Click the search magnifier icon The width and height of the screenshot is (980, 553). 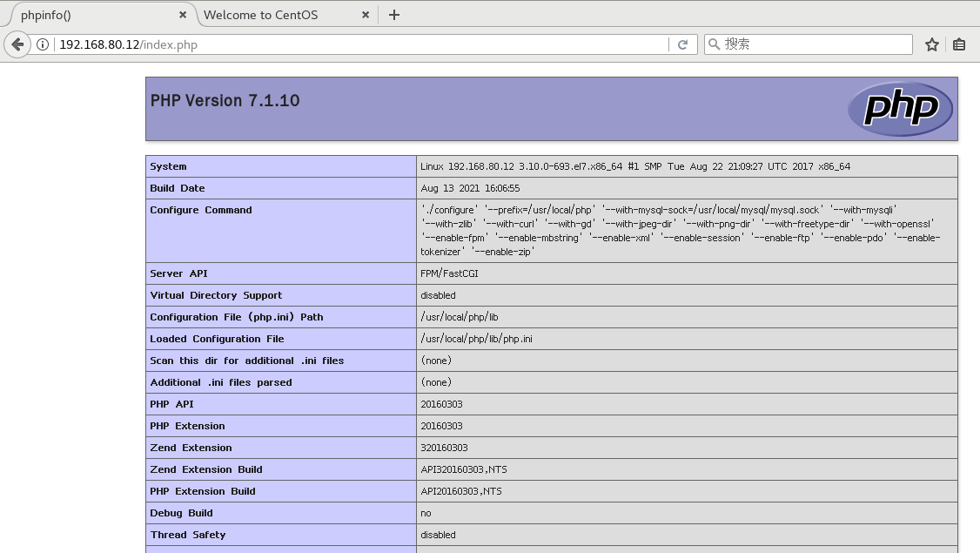pos(714,44)
